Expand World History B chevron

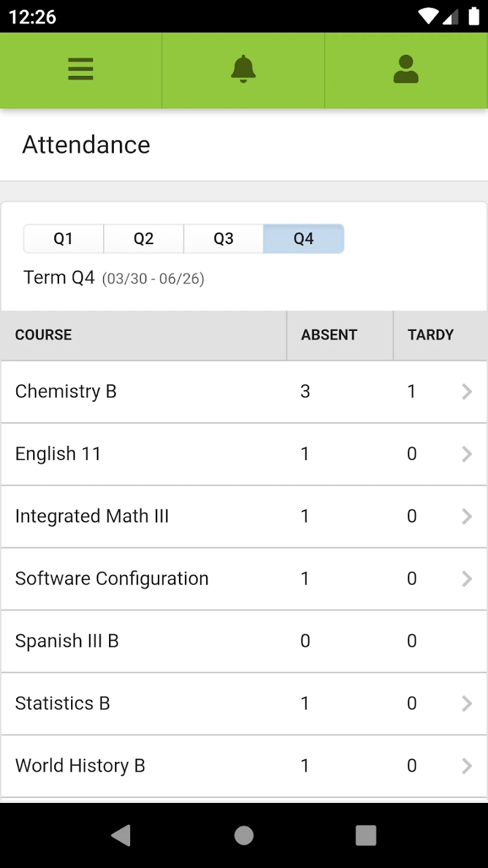click(466, 766)
